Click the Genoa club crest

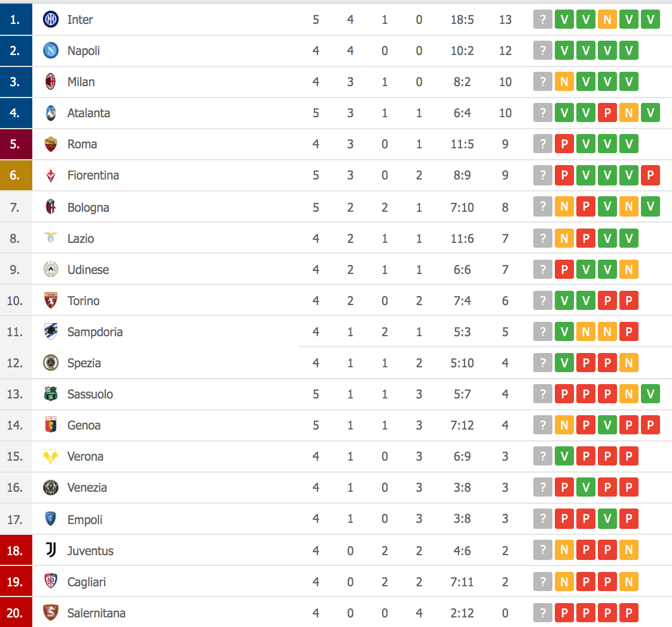click(51, 425)
